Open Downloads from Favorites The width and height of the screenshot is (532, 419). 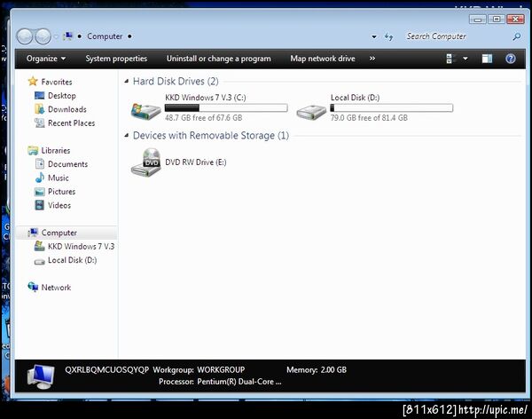pyautogui.click(x=67, y=109)
